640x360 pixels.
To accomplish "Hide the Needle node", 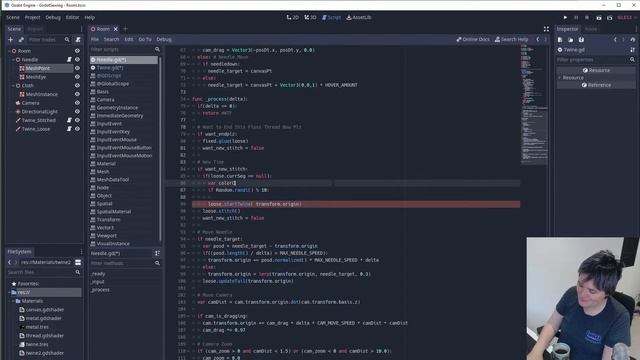I will (77, 60).
